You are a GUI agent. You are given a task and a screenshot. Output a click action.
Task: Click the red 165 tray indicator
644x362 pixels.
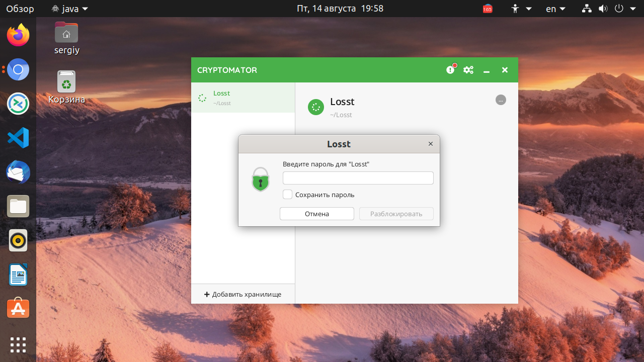pos(488,9)
